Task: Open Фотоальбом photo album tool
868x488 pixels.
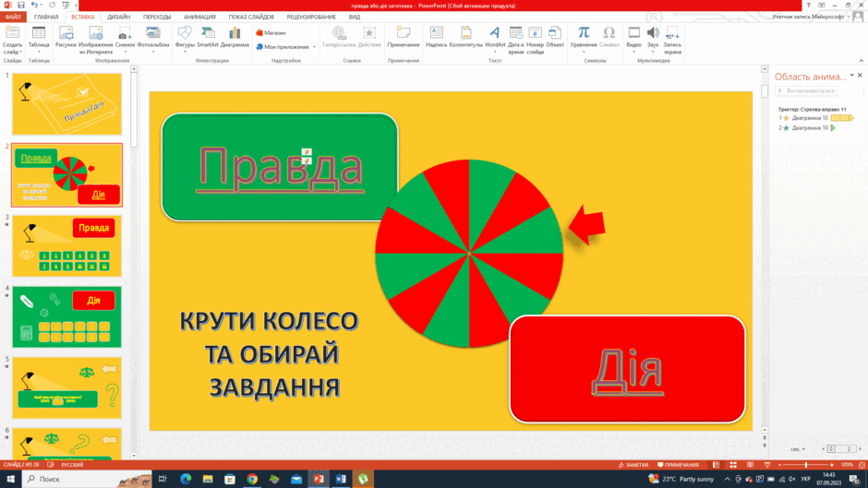Action: tap(153, 39)
